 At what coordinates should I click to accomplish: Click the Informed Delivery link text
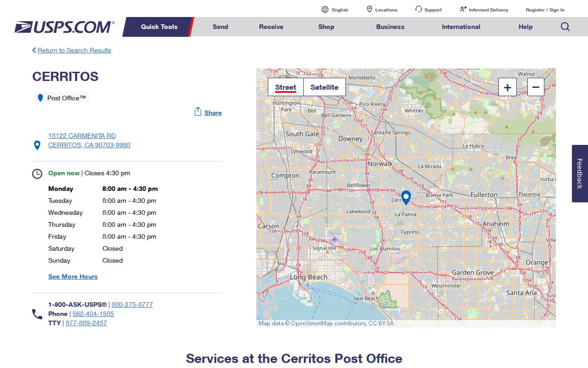tap(488, 10)
